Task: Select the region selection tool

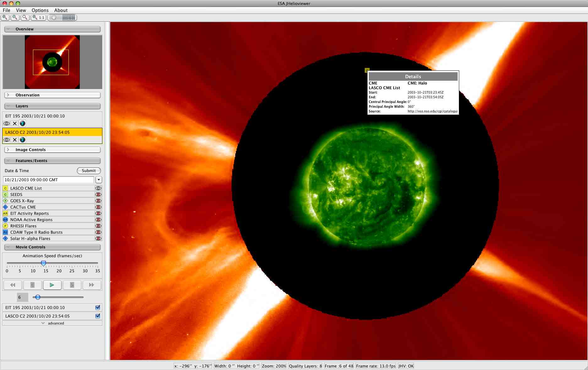Action: tap(70, 18)
